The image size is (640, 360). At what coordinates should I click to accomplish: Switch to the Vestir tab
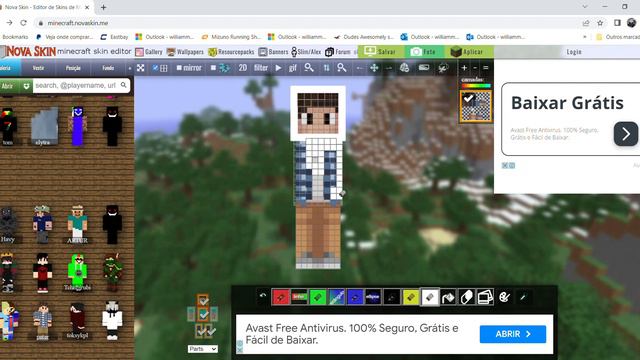click(x=38, y=68)
